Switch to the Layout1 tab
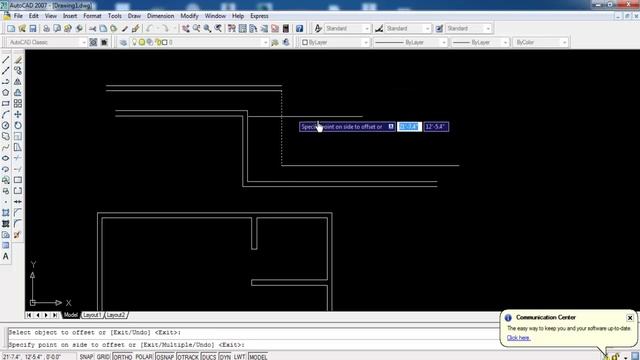640x360 pixels. 92,315
